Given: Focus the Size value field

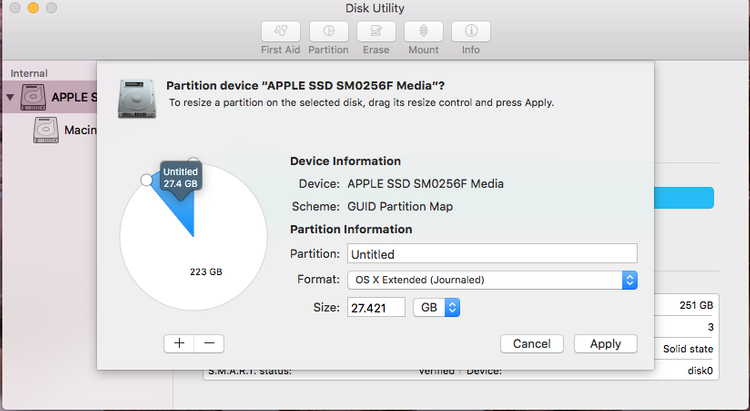Looking at the screenshot, I should pyautogui.click(x=376, y=307).
